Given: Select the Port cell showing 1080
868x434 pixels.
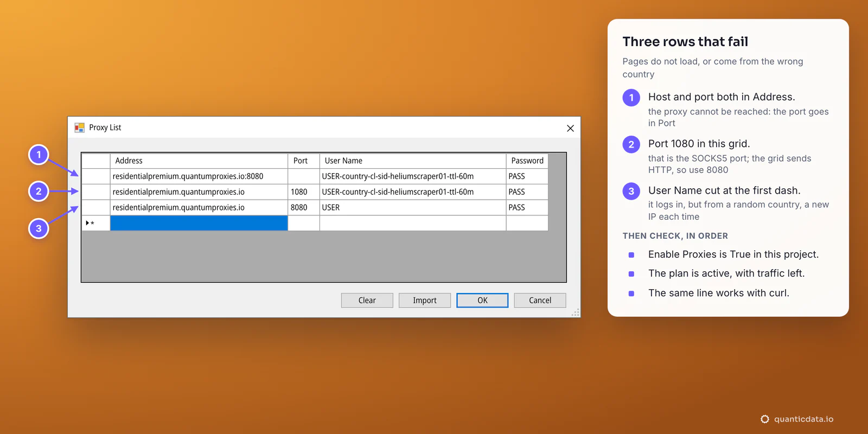Looking at the screenshot, I should point(304,192).
